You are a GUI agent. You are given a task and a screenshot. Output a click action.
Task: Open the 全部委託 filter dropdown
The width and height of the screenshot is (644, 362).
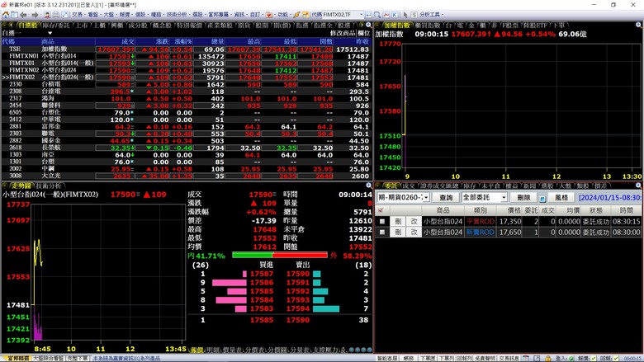click(x=504, y=198)
